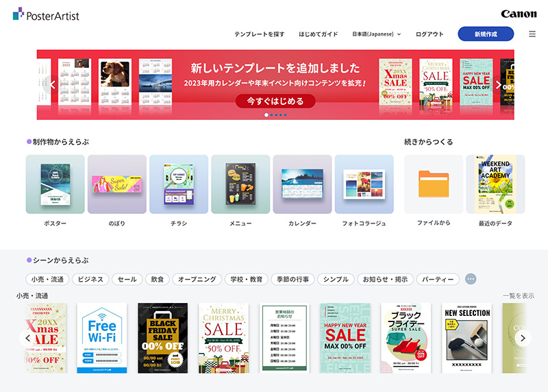This screenshot has width=548, height=392.
Task: Select the last banner pagination dot
Action: click(x=285, y=115)
